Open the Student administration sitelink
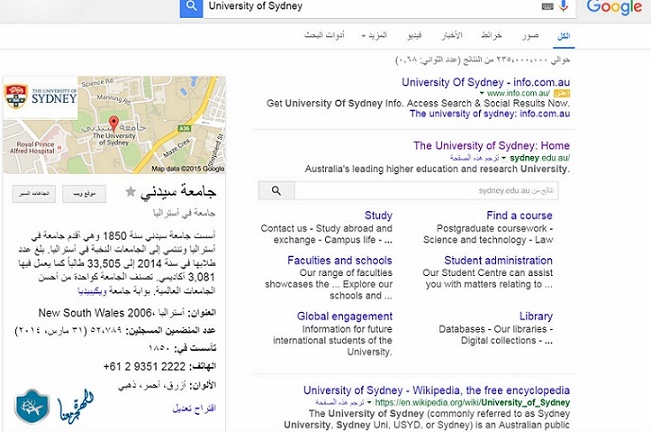 (x=498, y=260)
